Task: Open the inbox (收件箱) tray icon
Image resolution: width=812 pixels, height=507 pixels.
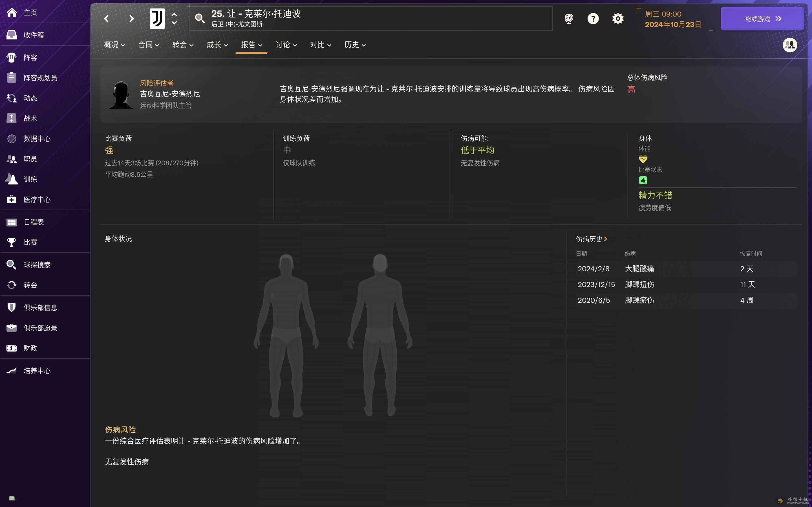Action: [12, 35]
